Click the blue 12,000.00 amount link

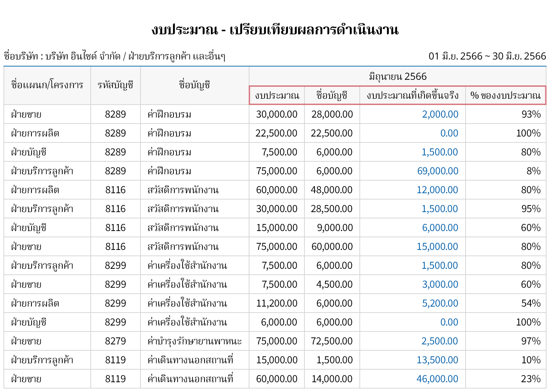pos(437,190)
